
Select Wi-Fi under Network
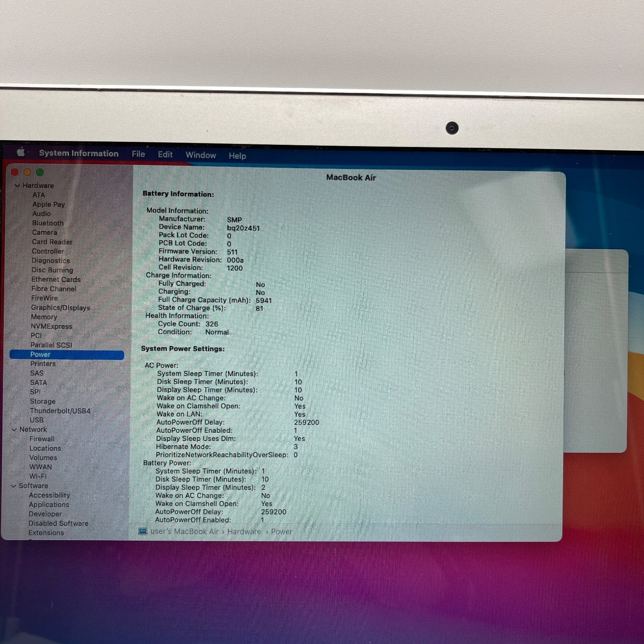38,476
